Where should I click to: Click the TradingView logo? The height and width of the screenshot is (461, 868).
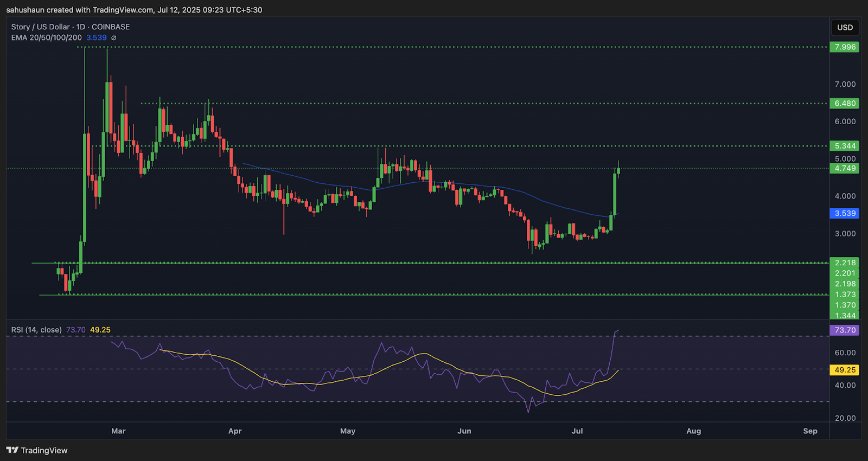(x=37, y=450)
